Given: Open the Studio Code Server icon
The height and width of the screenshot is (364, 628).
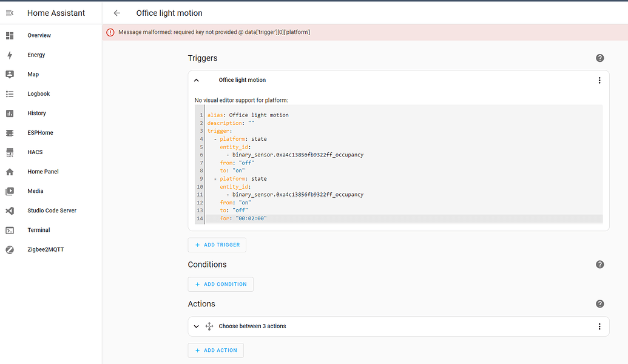Looking at the screenshot, I should coord(10,211).
